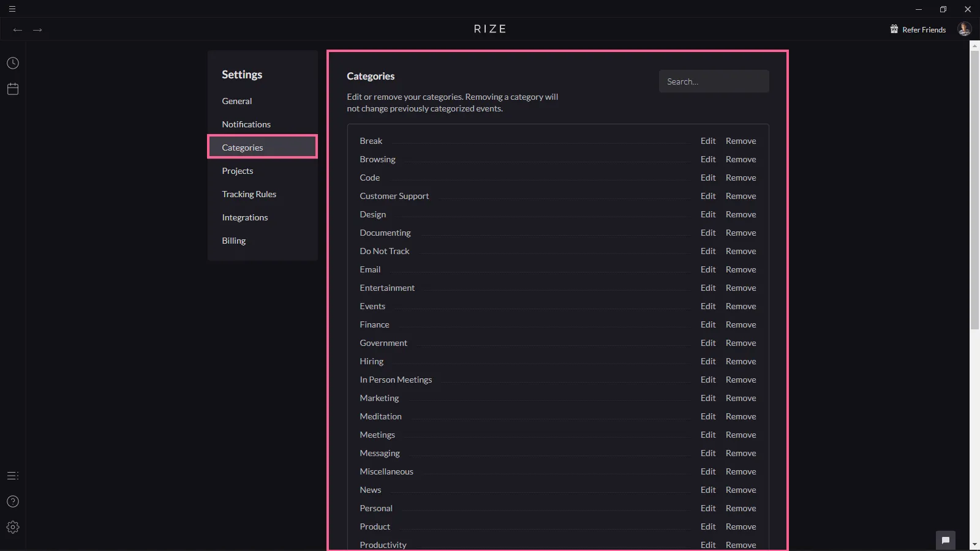This screenshot has width=980, height=551.
Task: Go back with the left arrow
Action: [18, 30]
